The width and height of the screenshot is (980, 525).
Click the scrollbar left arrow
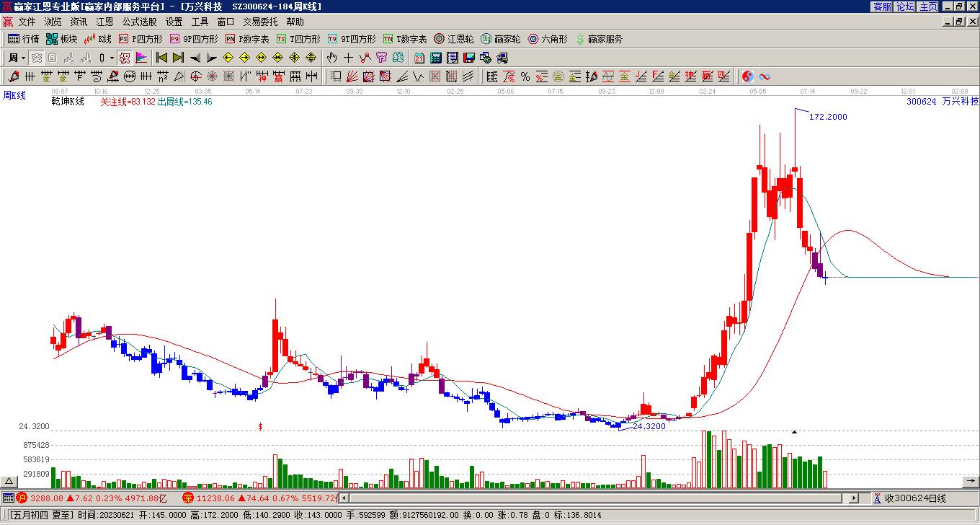[344, 498]
